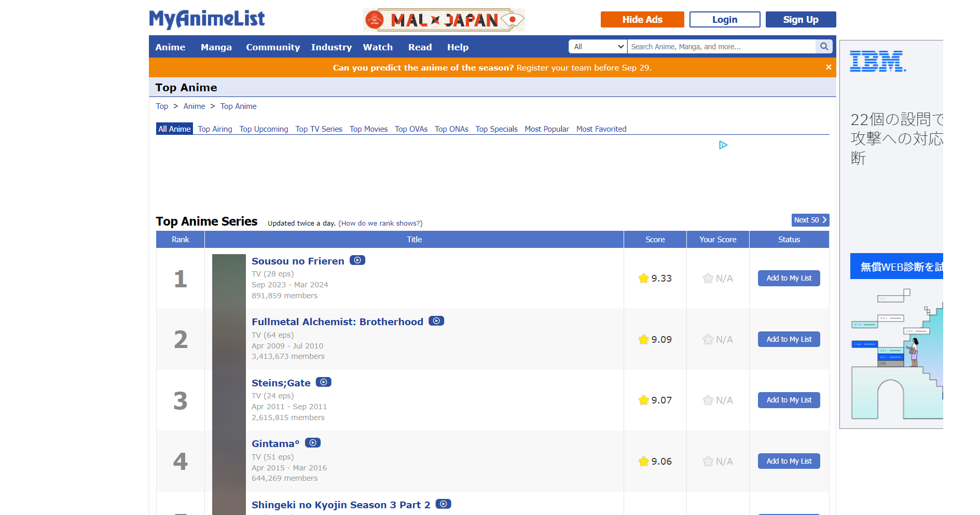Open the How do we rank shows link
This screenshot has width=980, height=515.
380,224
